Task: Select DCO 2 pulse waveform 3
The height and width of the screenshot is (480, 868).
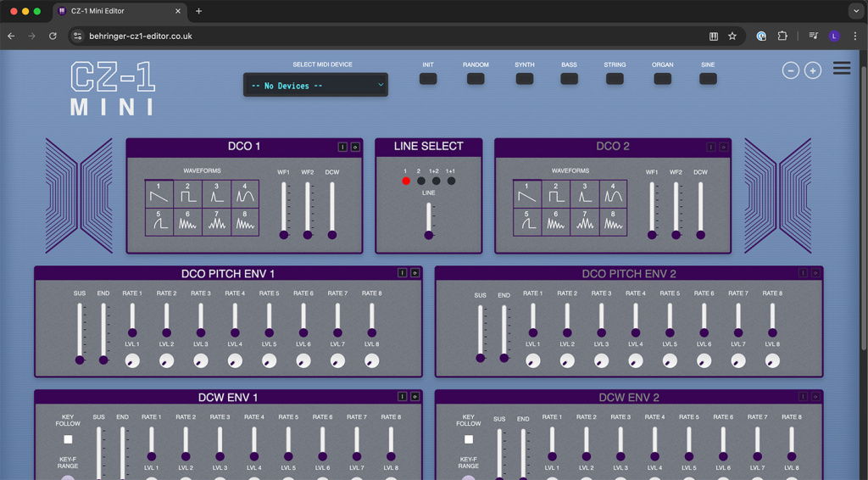Action: (x=585, y=193)
